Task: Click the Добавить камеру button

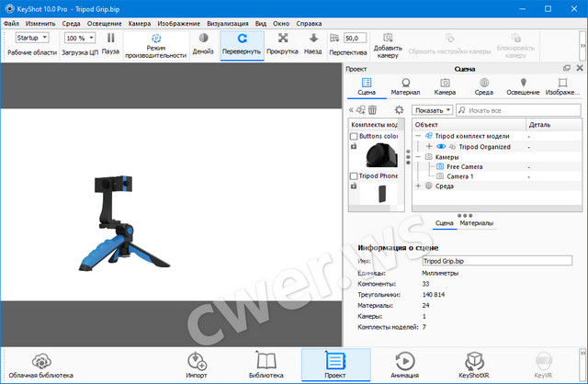Action: click(388, 43)
